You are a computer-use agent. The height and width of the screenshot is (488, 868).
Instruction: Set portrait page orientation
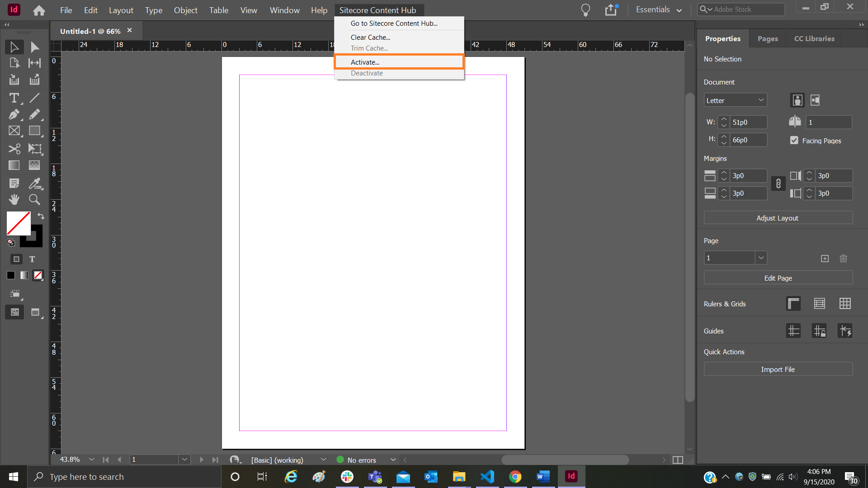[797, 100]
